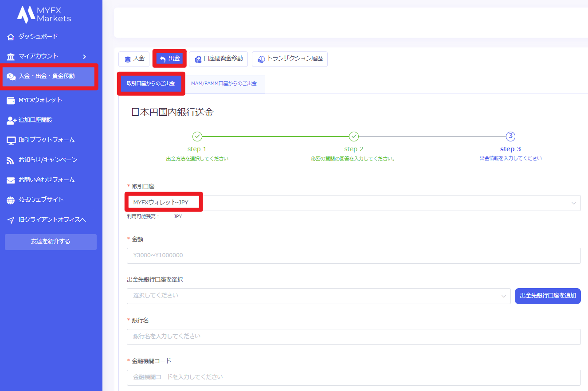This screenshot has height=391, width=588.
Task: Click the MYFX Markets logo
Action: 44,14
